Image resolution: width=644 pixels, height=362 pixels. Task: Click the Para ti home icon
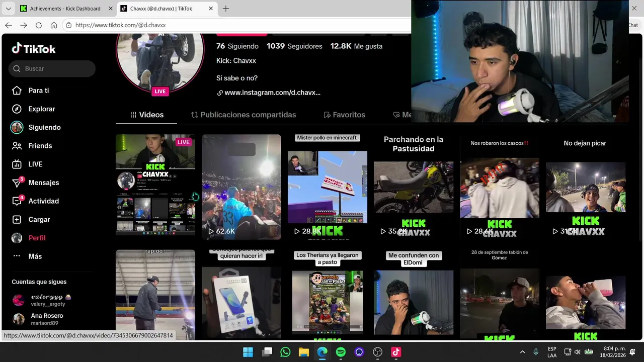[17, 90]
